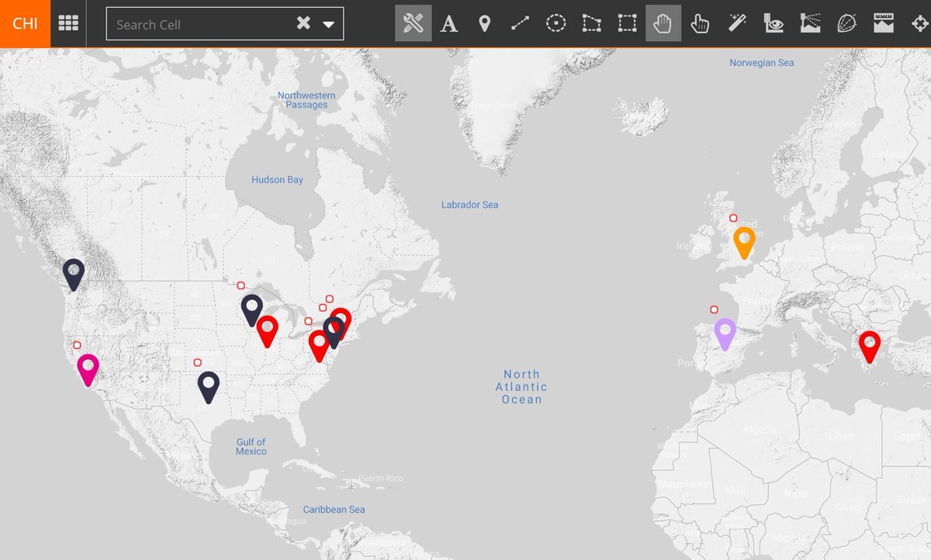Open the terrain profile tool
The height and width of the screenshot is (560, 931).
[x=809, y=23]
